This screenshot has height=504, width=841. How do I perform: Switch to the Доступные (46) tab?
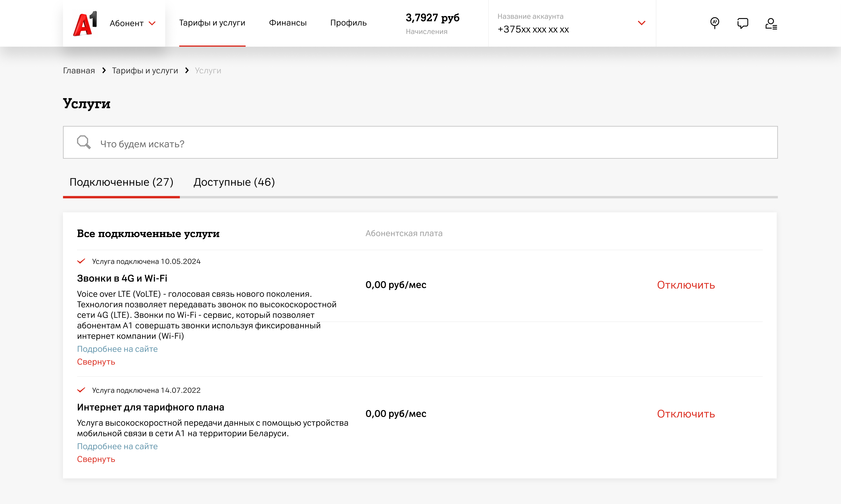click(234, 182)
